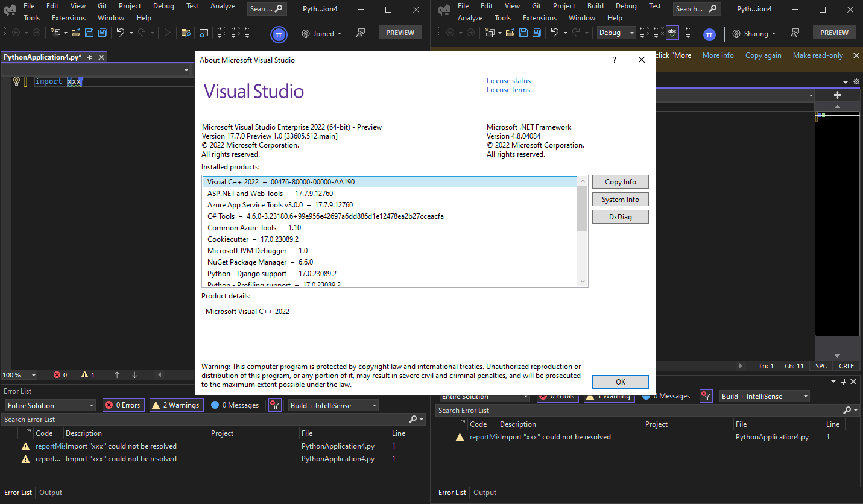Click the user avatar circle in the toolbar
The image size is (863, 504).
tap(279, 34)
